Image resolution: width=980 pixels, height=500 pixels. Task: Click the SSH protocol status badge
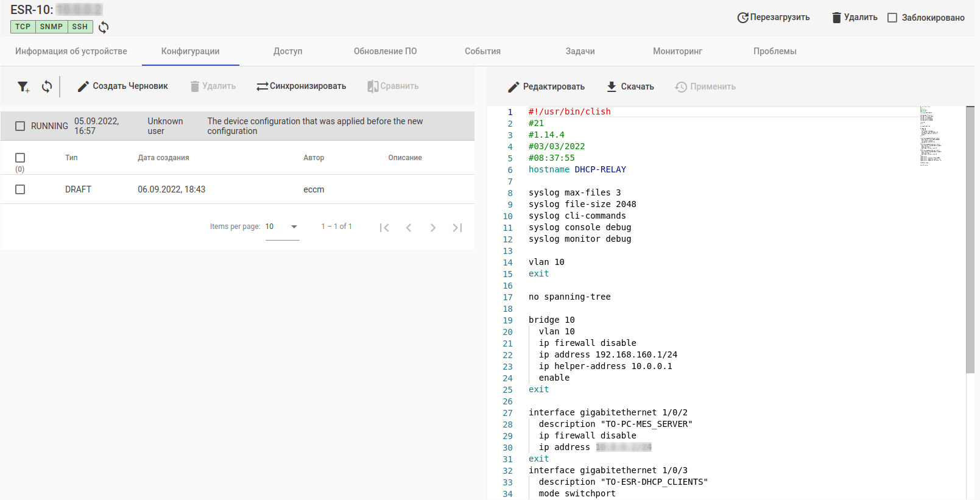(x=80, y=27)
